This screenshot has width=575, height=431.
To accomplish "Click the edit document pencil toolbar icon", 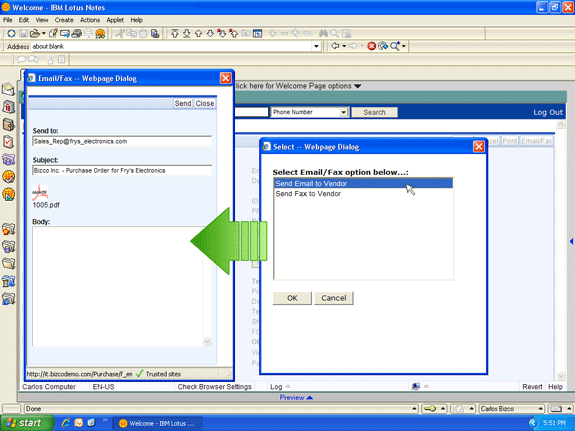I will coord(53,34).
